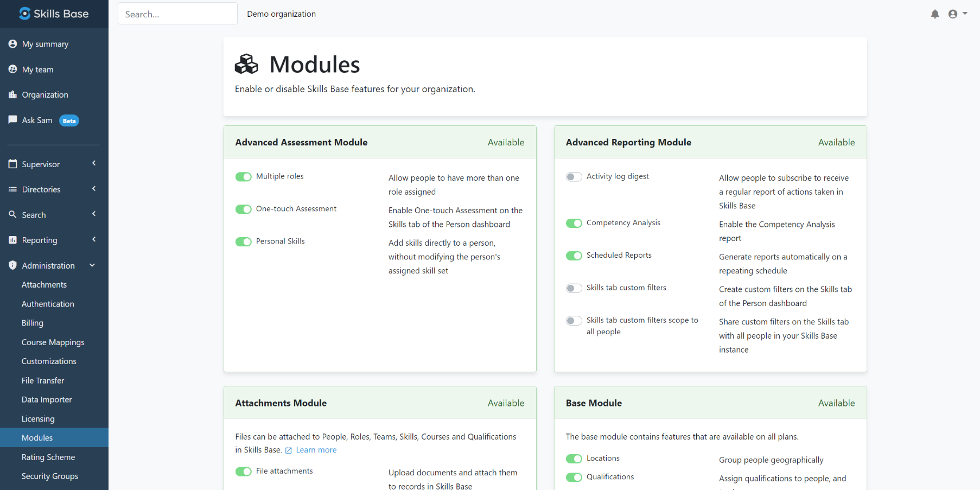Image resolution: width=980 pixels, height=490 pixels.
Task: Click the Skills Base logo icon
Action: pyautogui.click(x=24, y=14)
